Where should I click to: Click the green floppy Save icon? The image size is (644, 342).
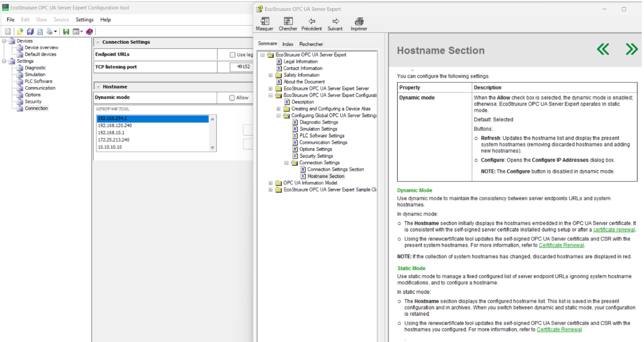pos(66,32)
